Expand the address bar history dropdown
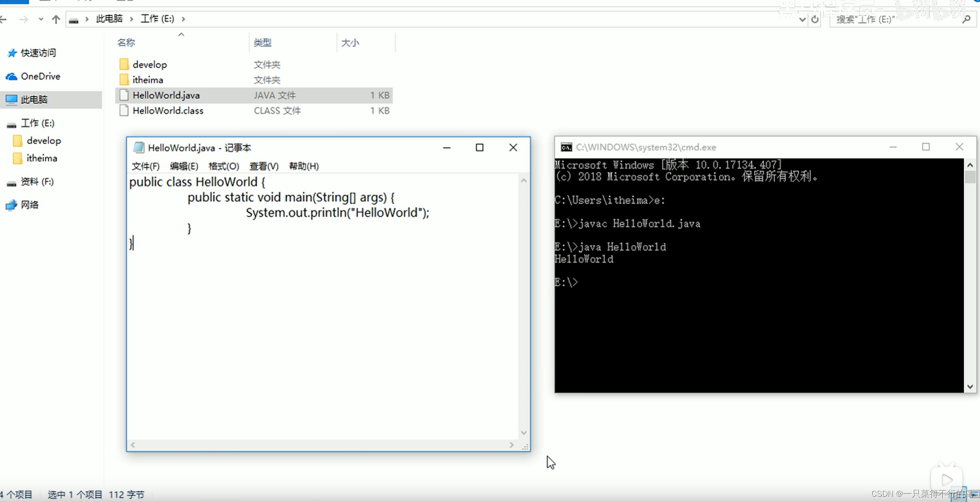Image resolution: width=980 pixels, height=502 pixels. (x=802, y=19)
